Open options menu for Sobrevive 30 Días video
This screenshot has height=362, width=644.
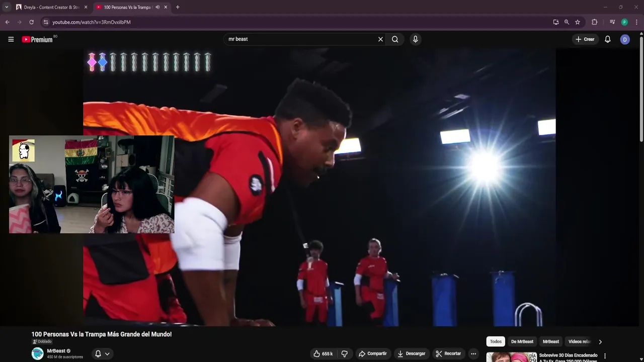point(605,356)
